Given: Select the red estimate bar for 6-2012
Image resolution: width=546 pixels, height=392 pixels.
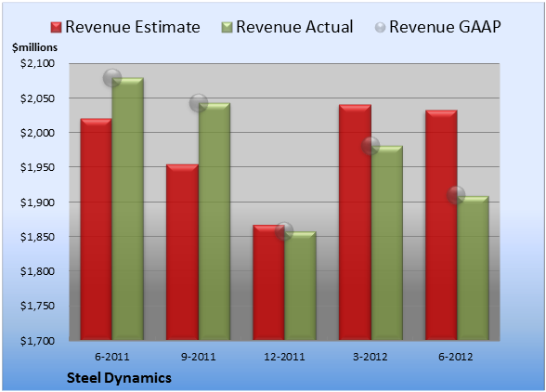Looking at the screenshot, I should [x=441, y=225].
